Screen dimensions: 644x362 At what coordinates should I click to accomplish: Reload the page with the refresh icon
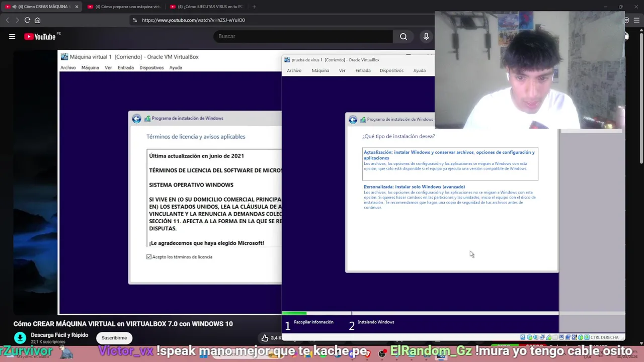click(27, 20)
